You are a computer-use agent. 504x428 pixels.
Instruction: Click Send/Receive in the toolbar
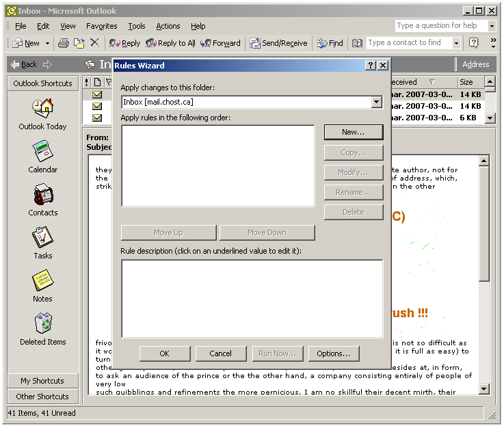[x=279, y=43]
